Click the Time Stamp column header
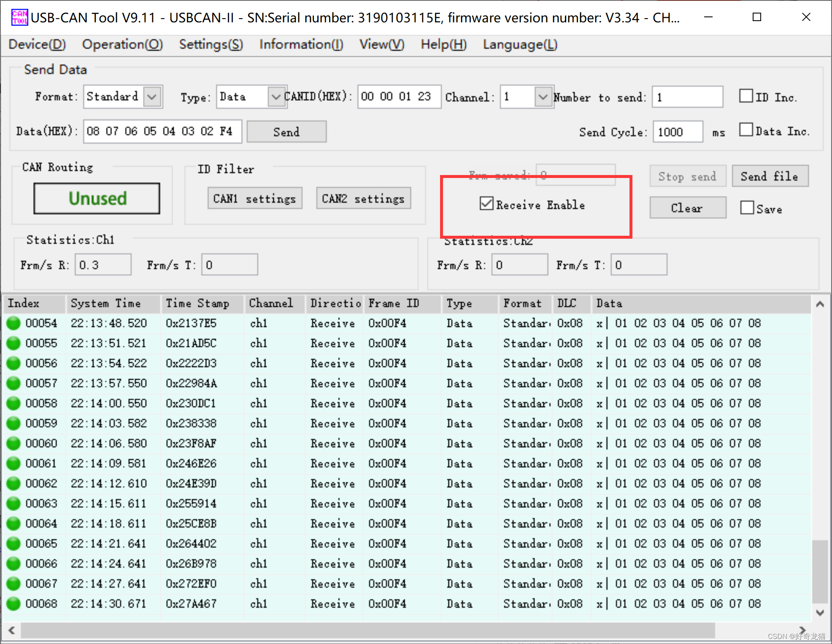Image resolution: width=832 pixels, height=644 pixels. pyautogui.click(x=203, y=303)
